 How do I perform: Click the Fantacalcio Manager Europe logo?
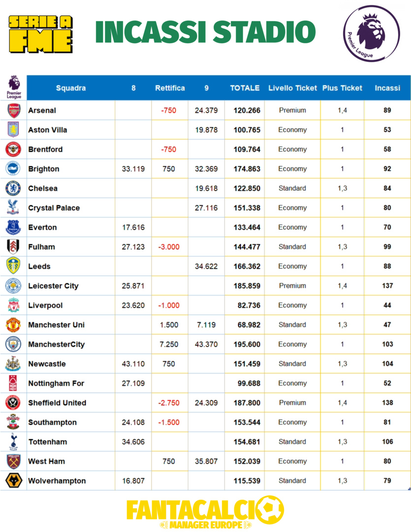205,512
